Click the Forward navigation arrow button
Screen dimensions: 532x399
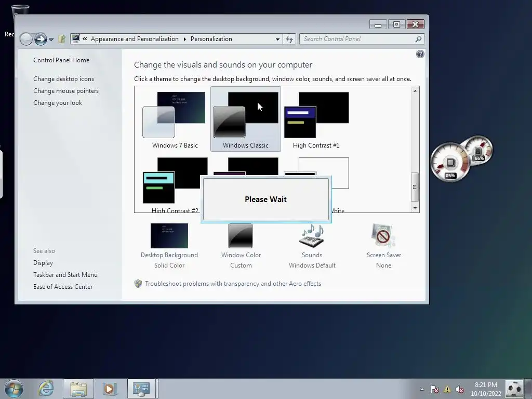coord(41,39)
